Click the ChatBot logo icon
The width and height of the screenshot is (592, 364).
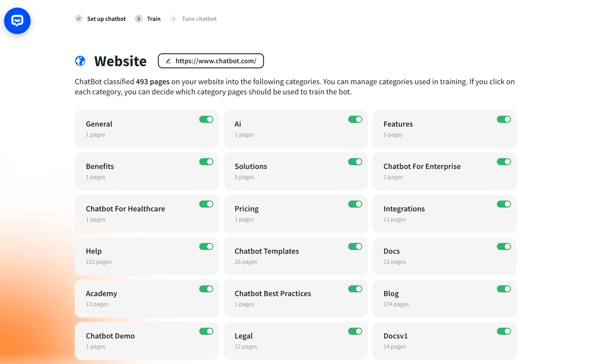[x=17, y=20]
